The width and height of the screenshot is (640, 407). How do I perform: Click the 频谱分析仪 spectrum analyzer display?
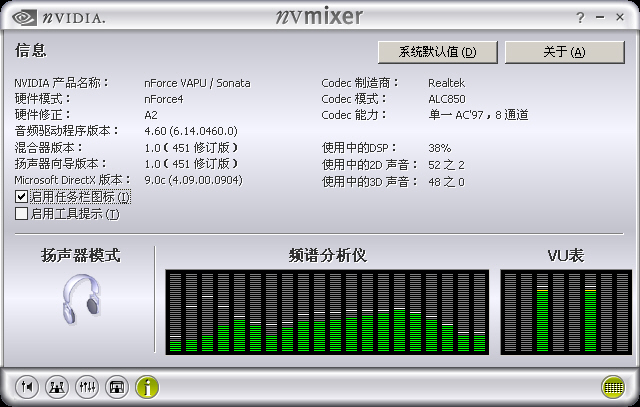(327, 310)
